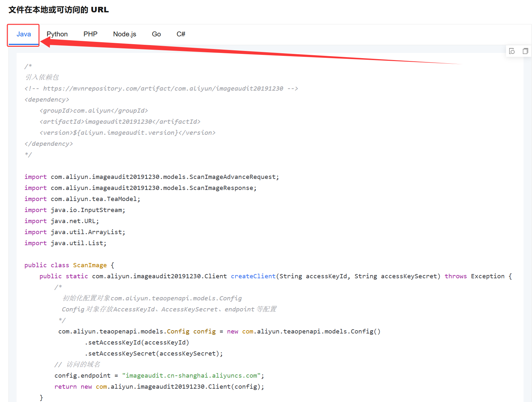Click the artifactId imageaudit20191230 line
Screen dimensions: 532x402
120,121
